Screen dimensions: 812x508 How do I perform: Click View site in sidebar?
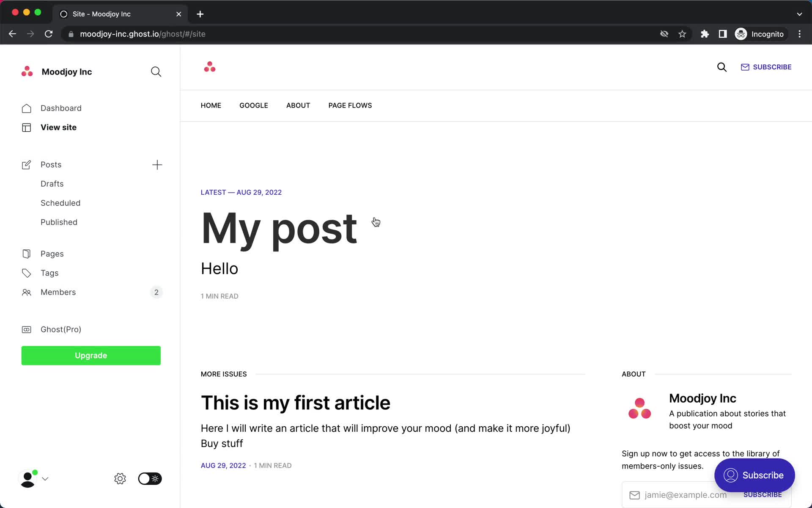pyautogui.click(x=58, y=127)
